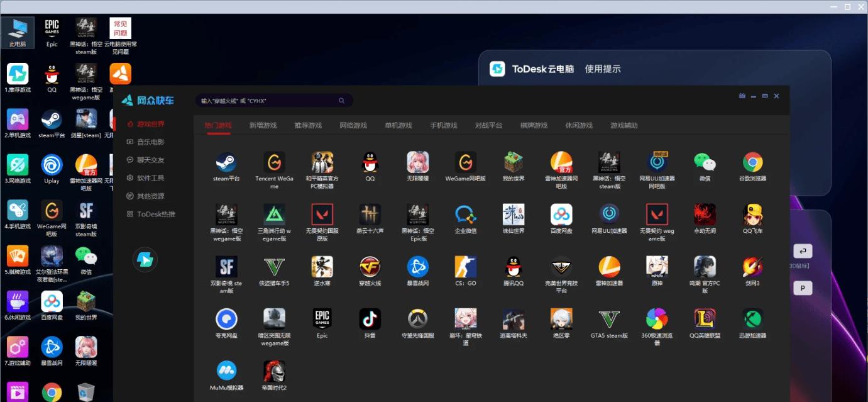
Task: Open GTA5 steam版 game icon
Action: (609, 319)
